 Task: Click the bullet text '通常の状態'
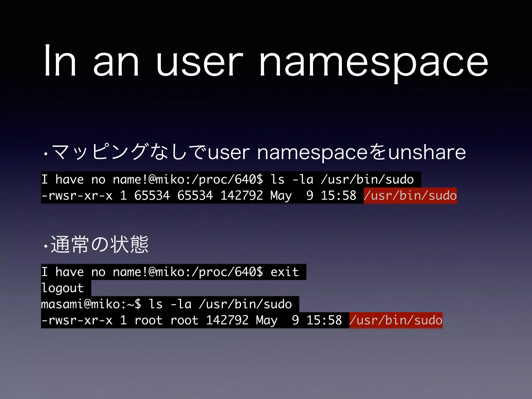(96, 244)
